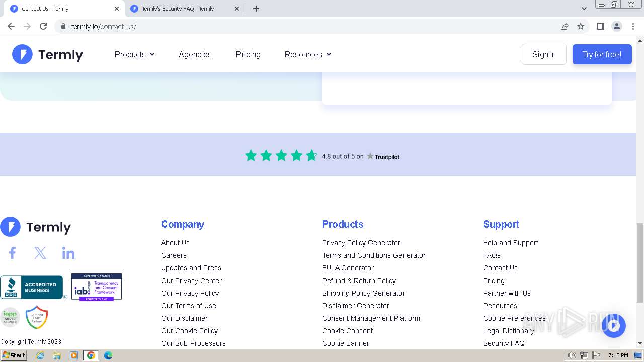Image resolution: width=644 pixels, height=362 pixels.
Task: Open the media player taskbar icon
Action: tap(74, 355)
